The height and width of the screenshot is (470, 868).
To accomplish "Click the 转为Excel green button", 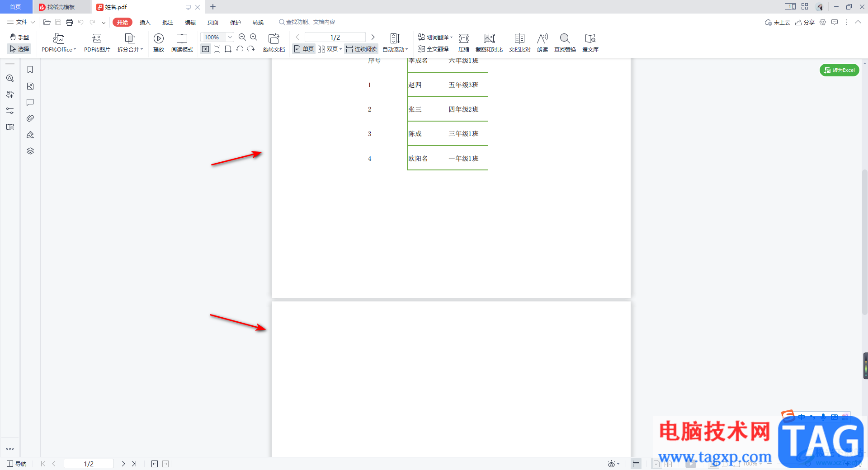I will point(840,70).
